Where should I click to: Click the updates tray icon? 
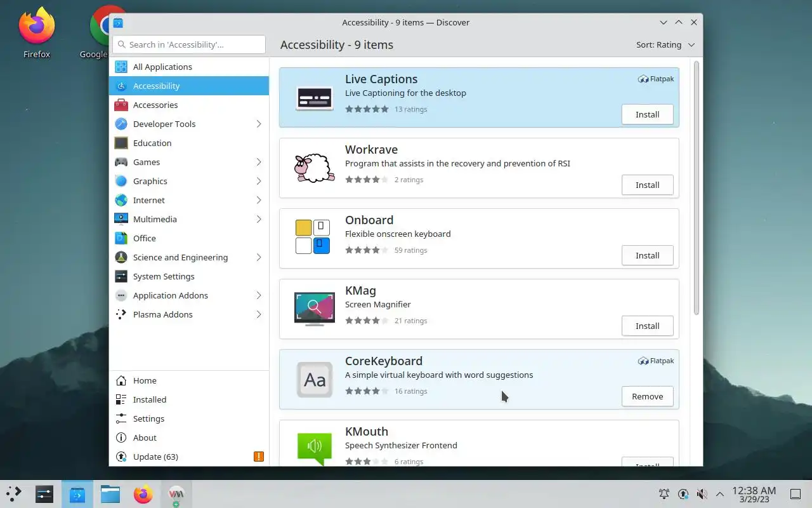[683, 494]
